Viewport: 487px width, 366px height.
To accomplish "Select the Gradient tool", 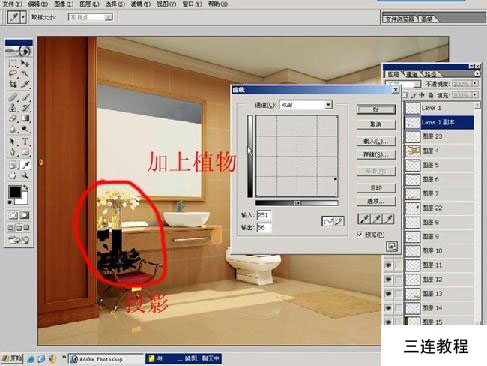I will tap(25, 118).
